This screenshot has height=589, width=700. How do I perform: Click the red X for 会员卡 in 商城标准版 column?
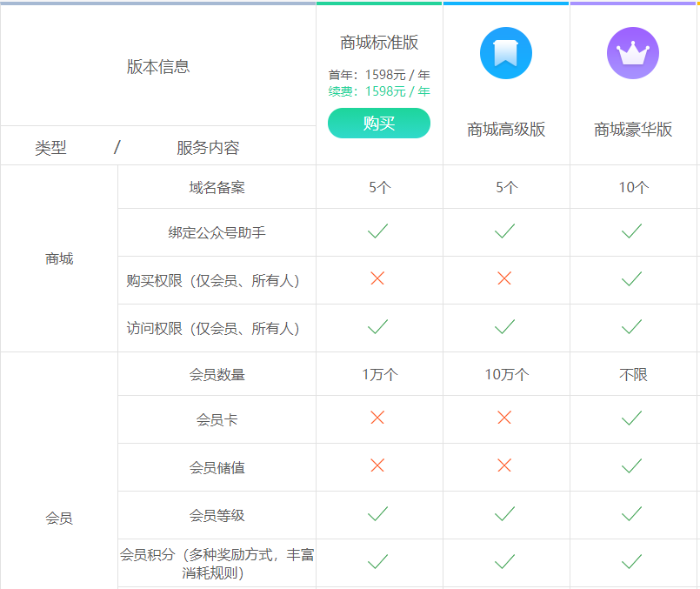click(377, 418)
